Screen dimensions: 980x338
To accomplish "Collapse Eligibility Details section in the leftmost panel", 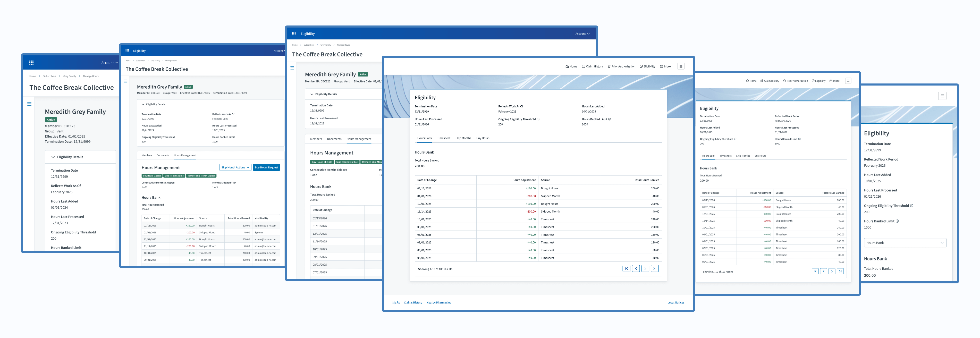I will [x=53, y=157].
